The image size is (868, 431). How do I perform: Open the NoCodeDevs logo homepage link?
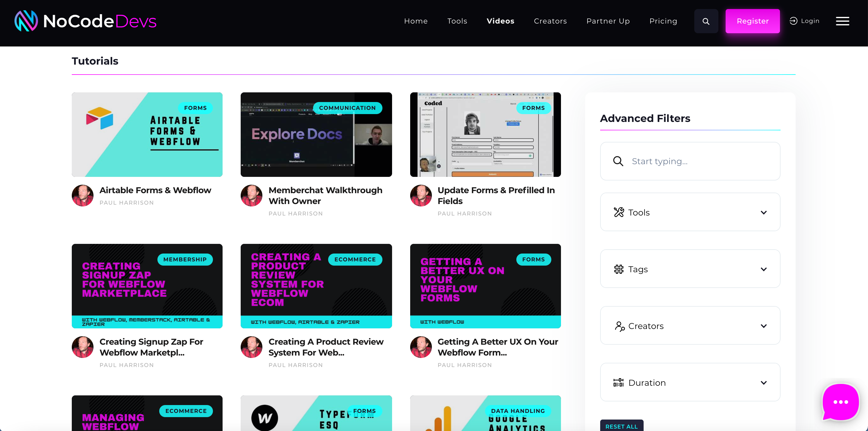(85, 21)
